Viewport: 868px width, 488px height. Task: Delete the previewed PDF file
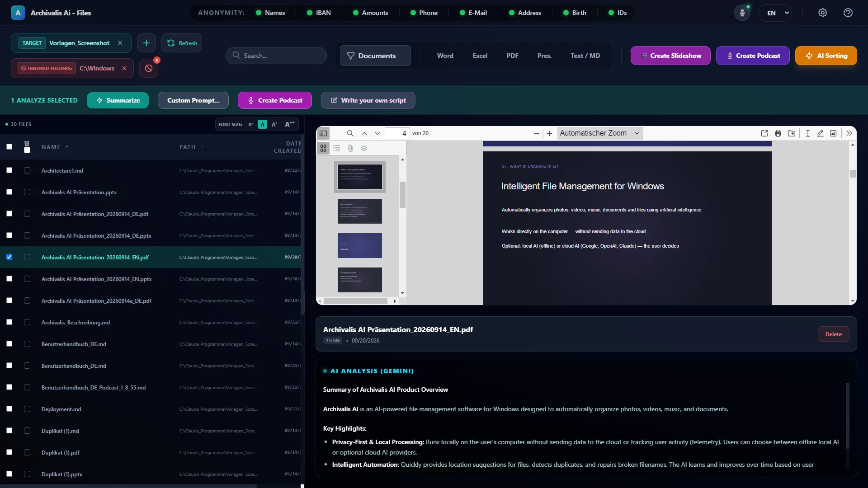(x=833, y=334)
